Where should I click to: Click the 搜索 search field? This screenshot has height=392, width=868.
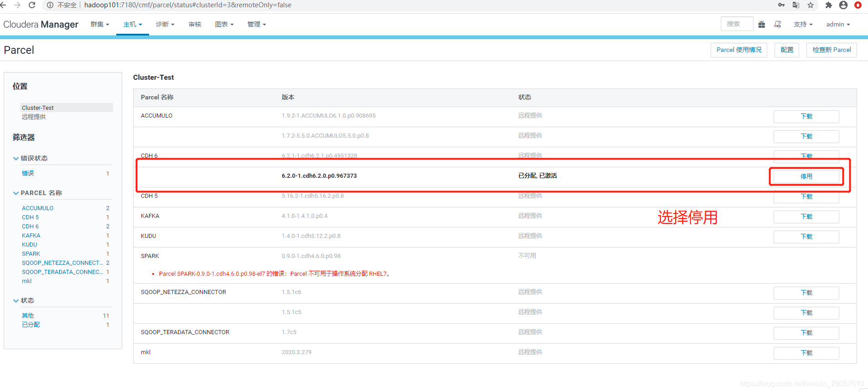click(x=737, y=24)
